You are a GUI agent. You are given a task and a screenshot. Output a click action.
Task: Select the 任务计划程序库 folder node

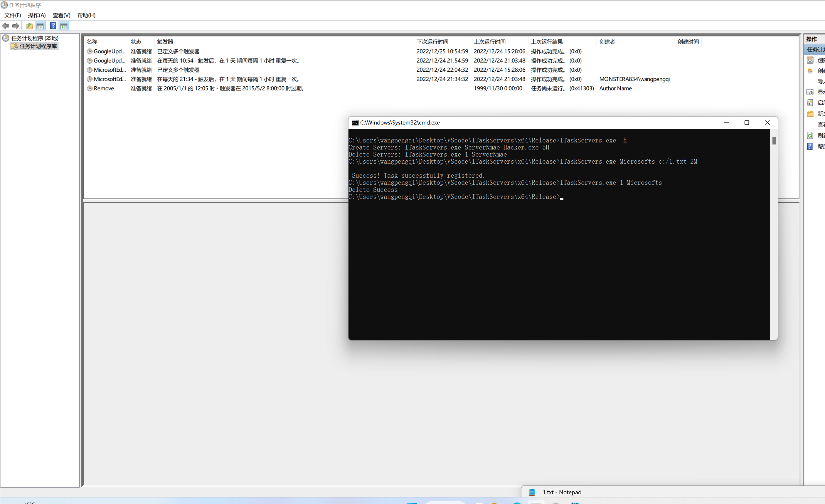pos(38,46)
